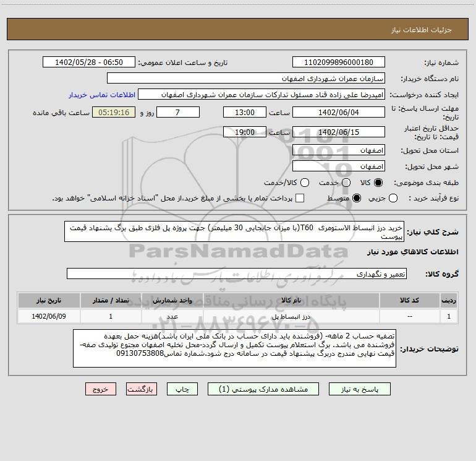Click the remaining time counter 05:19:16
This screenshot has height=461, width=476.
pos(114,113)
